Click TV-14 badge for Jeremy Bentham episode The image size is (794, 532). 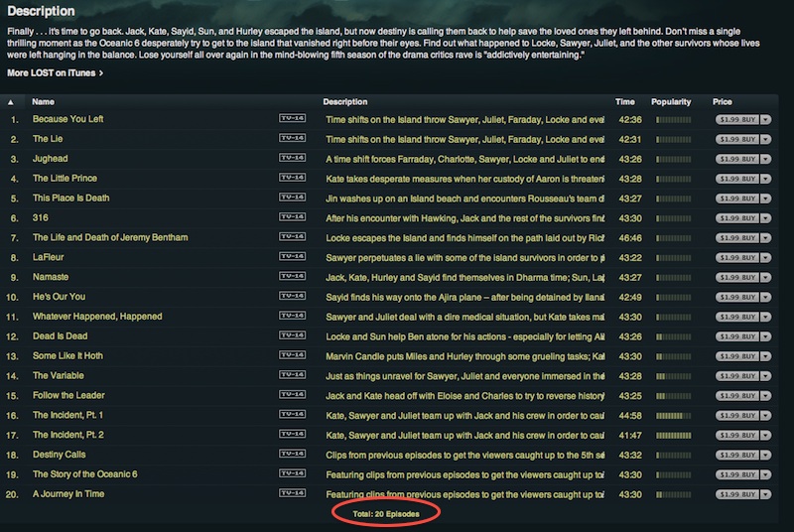[292, 236]
